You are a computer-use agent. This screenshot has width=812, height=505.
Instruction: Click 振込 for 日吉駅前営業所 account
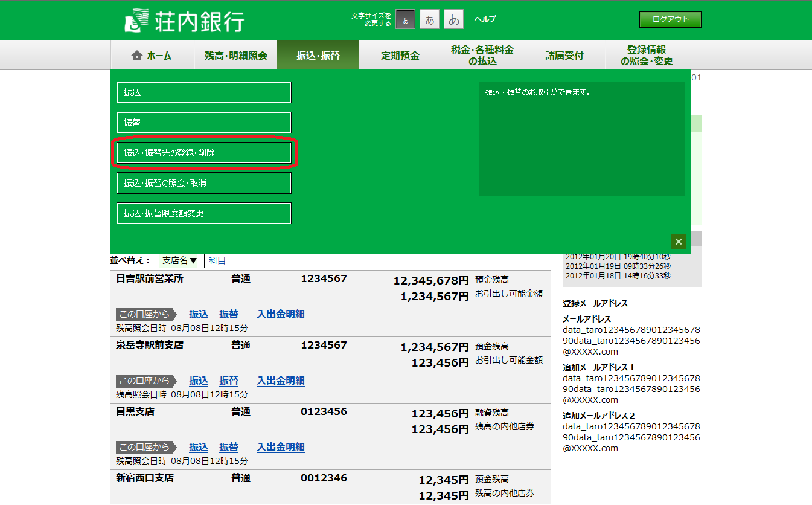199,314
